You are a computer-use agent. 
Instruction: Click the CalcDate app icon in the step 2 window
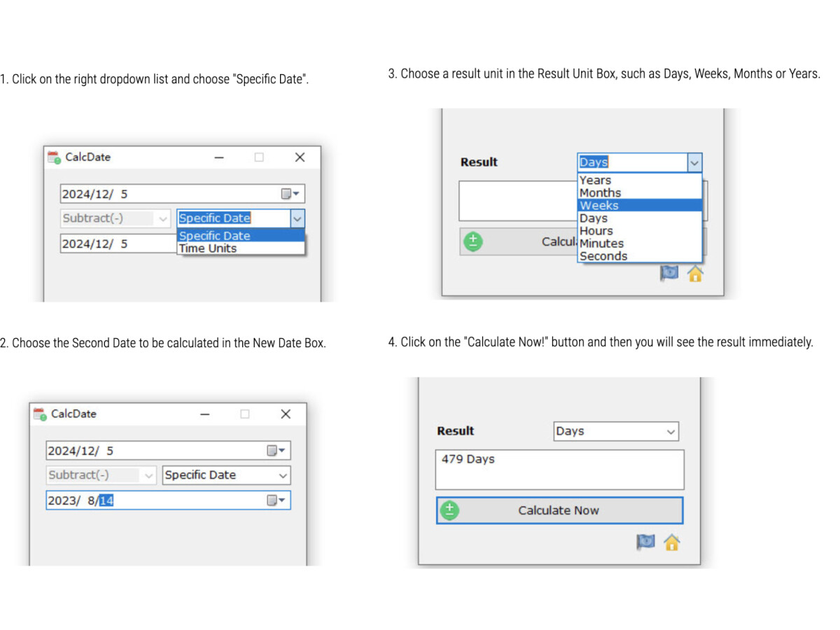pos(40,414)
